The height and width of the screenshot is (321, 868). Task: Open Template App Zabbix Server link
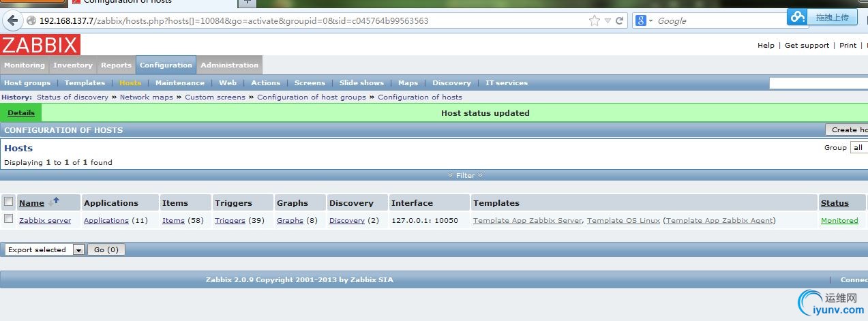click(528, 221)
